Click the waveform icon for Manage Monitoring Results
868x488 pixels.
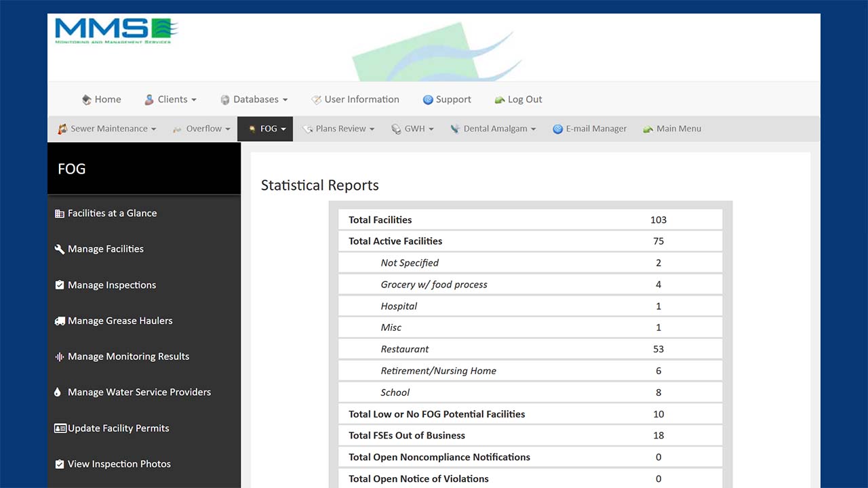pyautogui.click(x=60, y=357)
